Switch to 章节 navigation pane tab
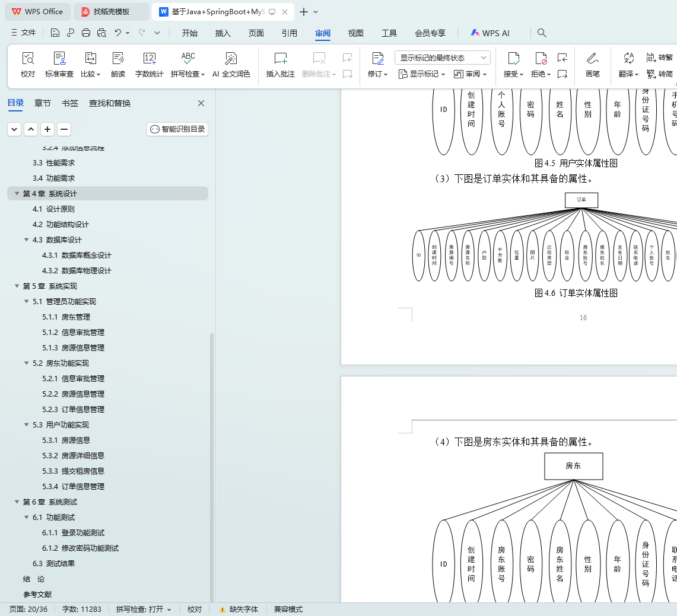Screen dimensions: 677x616 pos(43,103)
